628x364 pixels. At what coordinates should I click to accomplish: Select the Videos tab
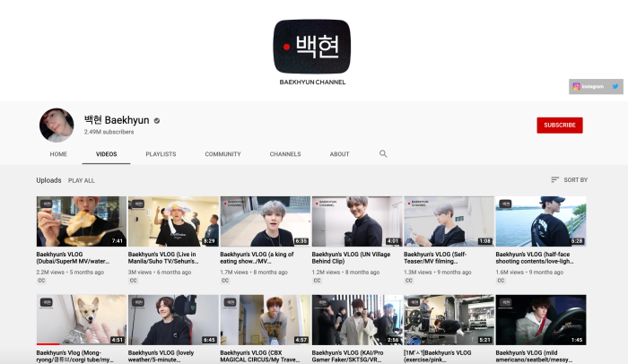106,154
